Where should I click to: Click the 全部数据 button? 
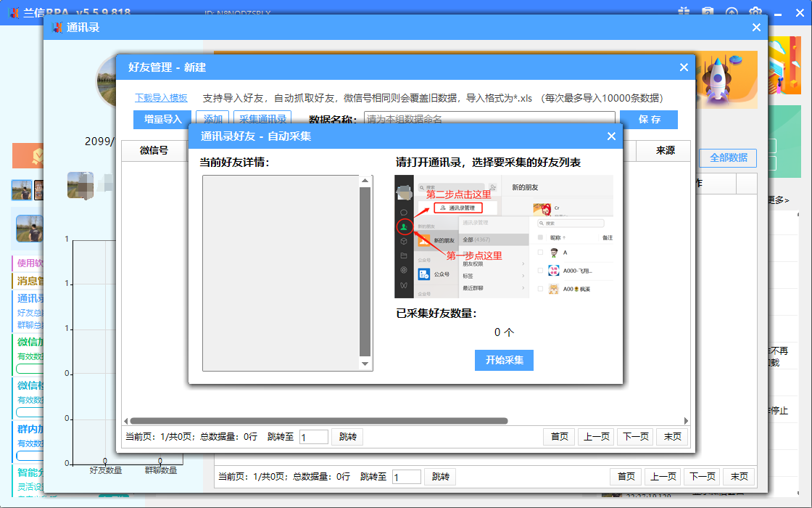click(x=728, y=158)
